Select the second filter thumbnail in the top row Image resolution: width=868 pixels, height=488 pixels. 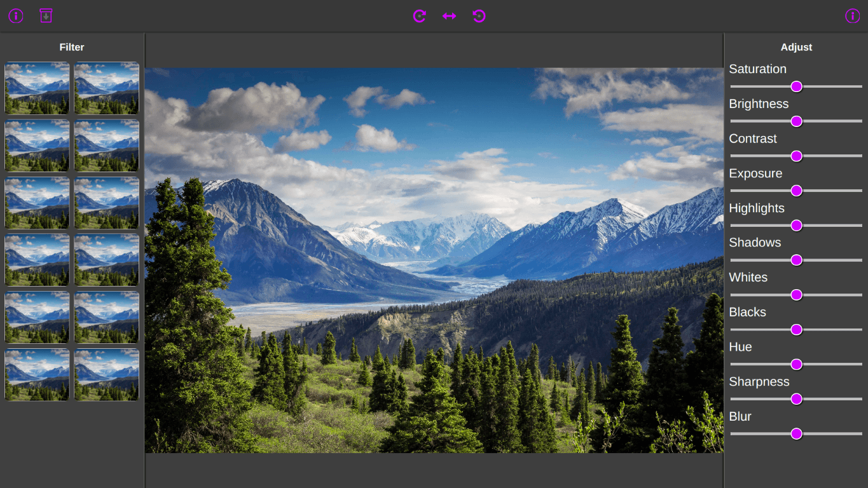pos(107,88)
